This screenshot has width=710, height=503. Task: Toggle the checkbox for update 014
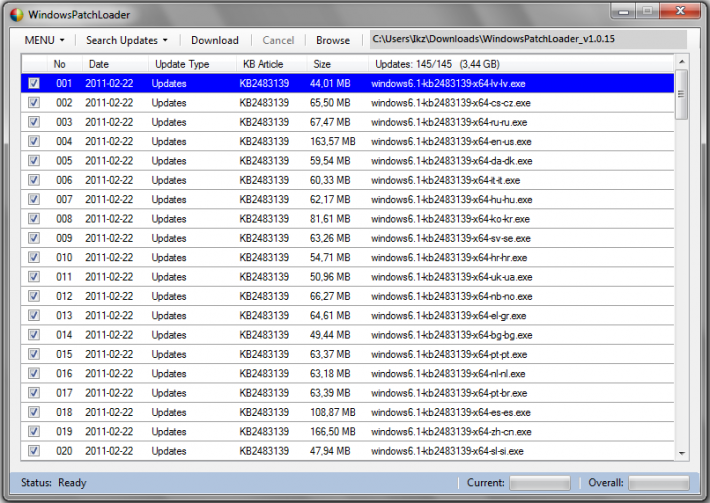34,335
